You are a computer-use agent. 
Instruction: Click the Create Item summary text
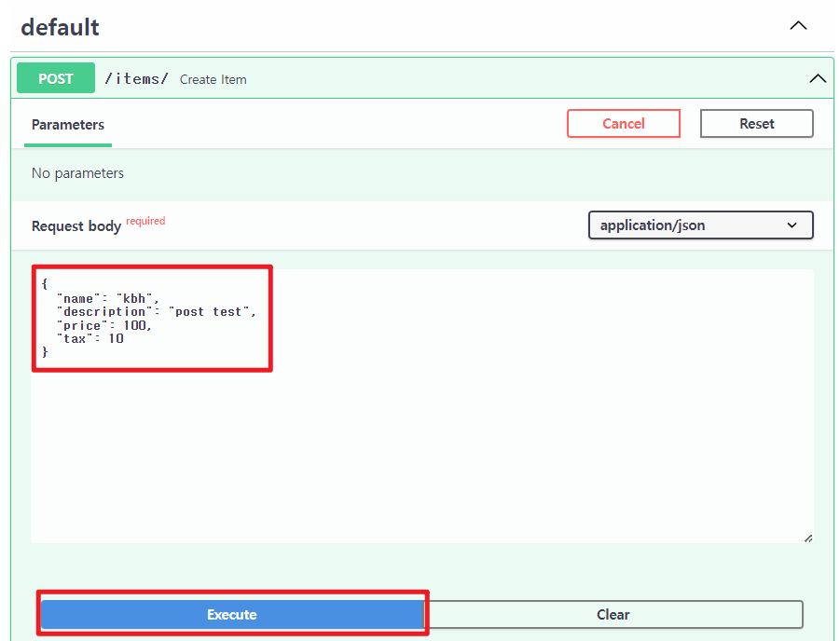[x=213, y=80]
